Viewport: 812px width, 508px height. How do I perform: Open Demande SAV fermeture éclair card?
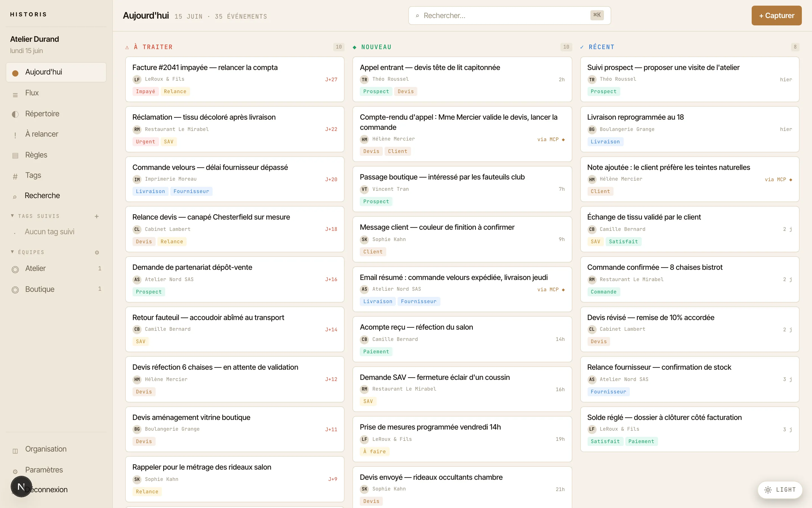click(x=462, y=389)
